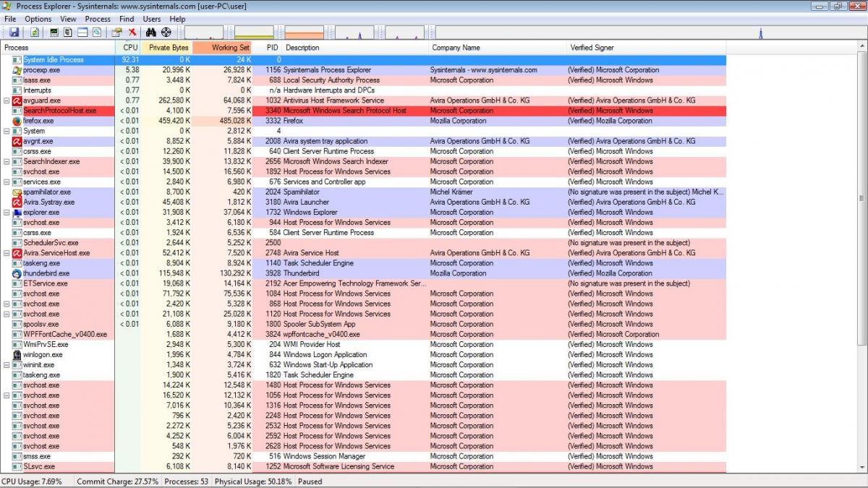Click the explorer.exe computer icon
Image resolution: width=868 pixels, height=488 pixels.
[17, 213]
